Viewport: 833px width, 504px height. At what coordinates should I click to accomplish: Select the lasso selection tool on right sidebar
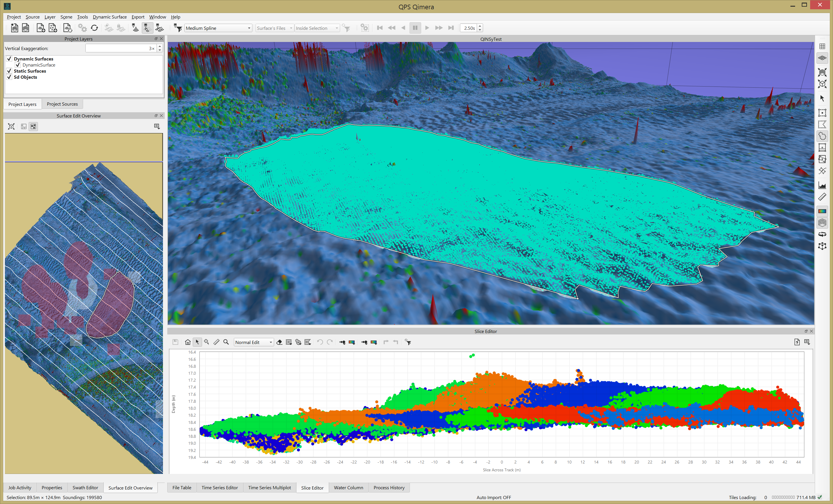click(822, 136)
